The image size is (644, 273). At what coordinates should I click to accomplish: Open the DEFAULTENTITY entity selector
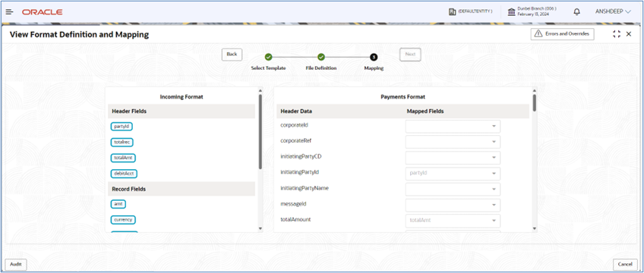click(471, 11)
